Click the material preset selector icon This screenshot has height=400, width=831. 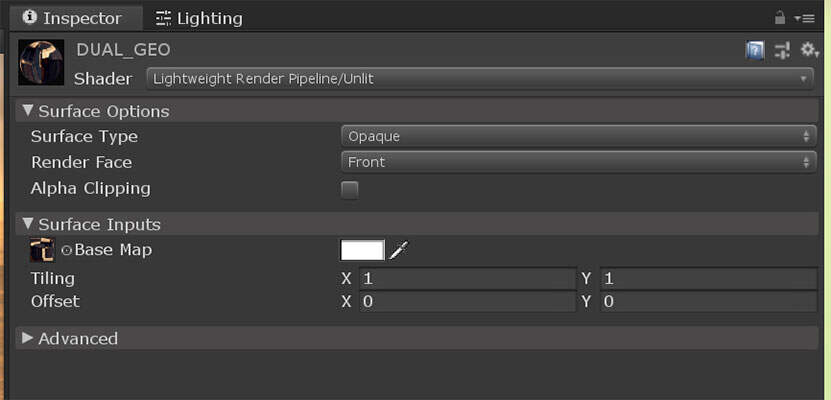pyautogui.click(x=782, y=50)
